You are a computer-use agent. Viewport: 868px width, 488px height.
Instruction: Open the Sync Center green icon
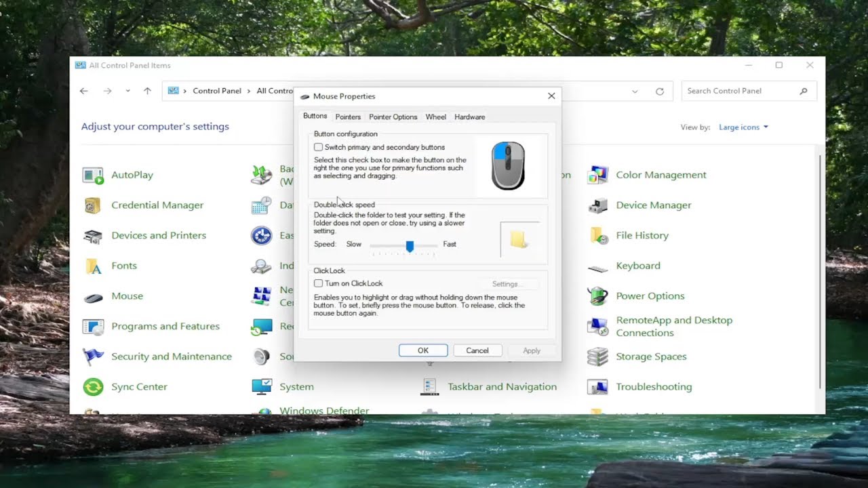pos(93,387)
